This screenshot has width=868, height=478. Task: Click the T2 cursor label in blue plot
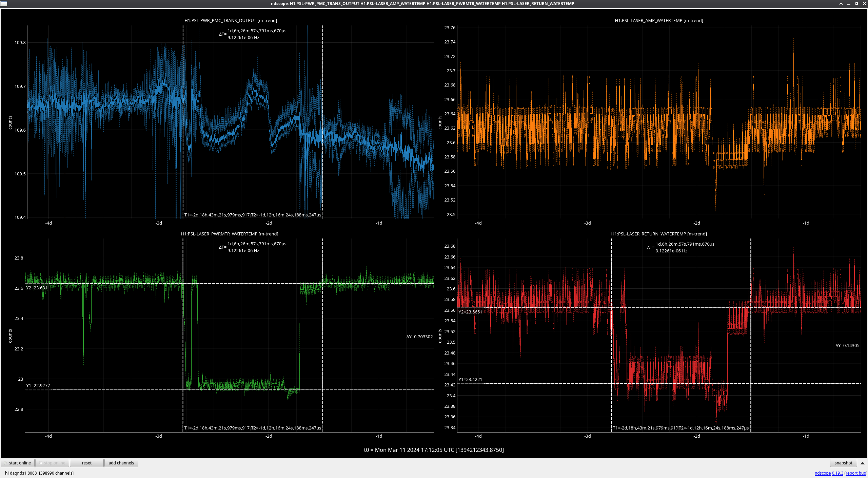(x=287, y=215)
